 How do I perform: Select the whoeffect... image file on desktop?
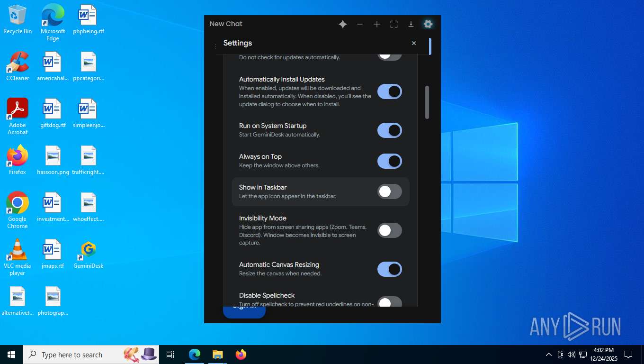(89, 207)
